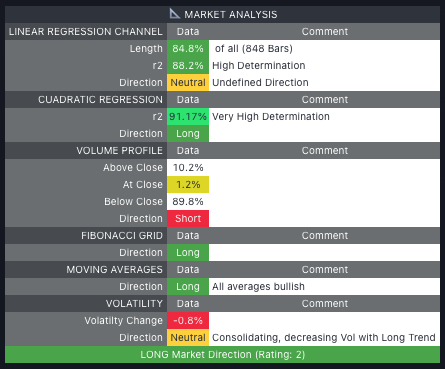This screenshot has width=445, height=369.
Task: Click the MARKET ANALYSIS title text
Action: pyautogui.click(x=231, y=15)
